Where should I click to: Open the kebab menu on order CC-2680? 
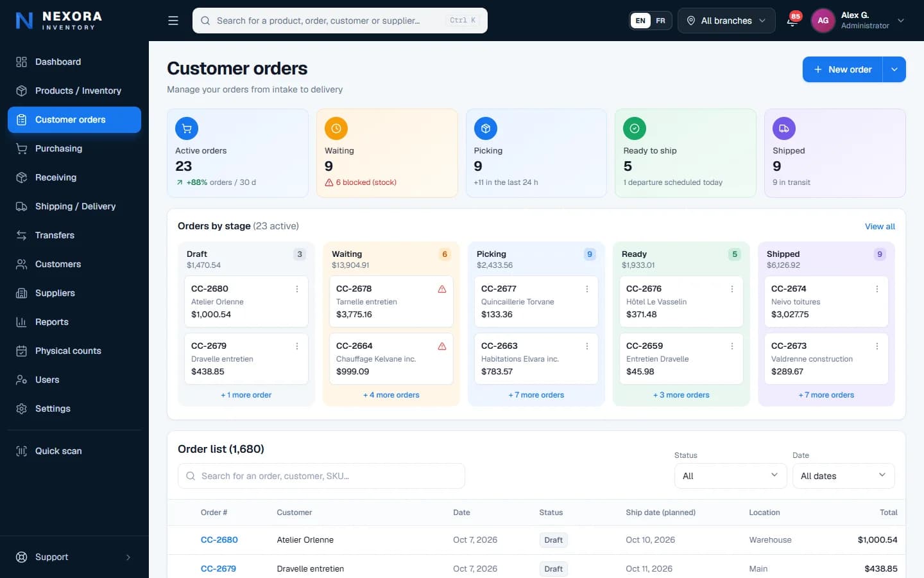click(x=297, y=289)
